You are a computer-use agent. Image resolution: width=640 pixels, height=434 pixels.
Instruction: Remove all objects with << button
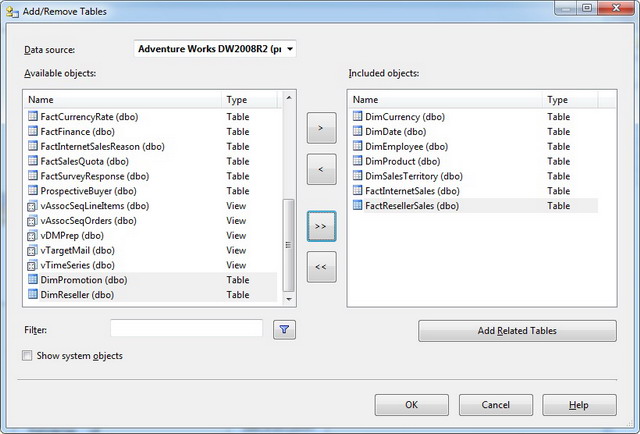[x=322, y=267]
